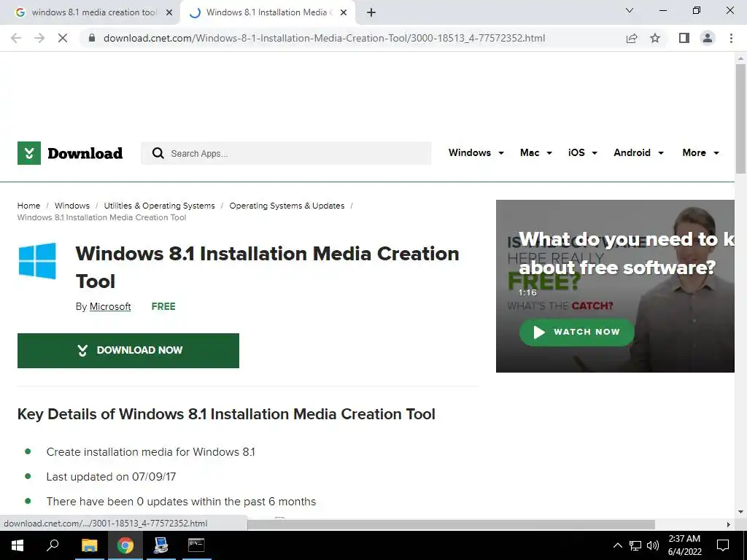
Task: Open the notification center icon
Action: coord(723,545)
